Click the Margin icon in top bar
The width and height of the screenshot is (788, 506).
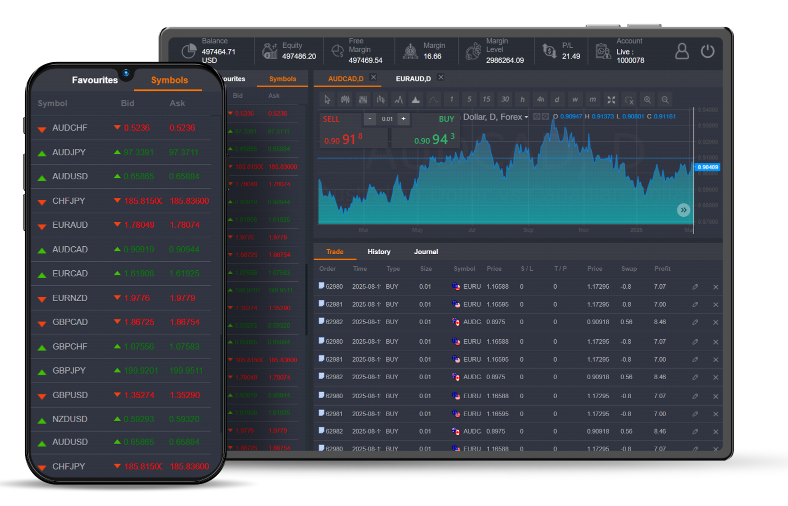411,51
